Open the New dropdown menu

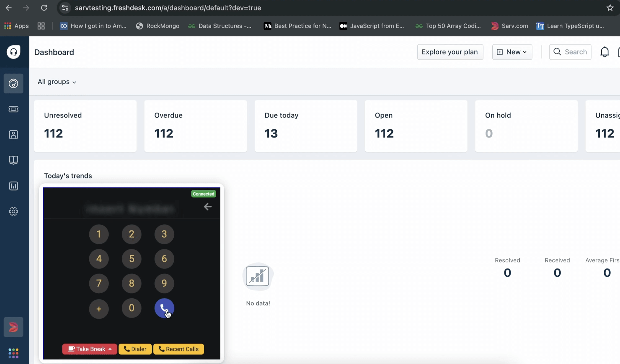[x=512, y=52]
